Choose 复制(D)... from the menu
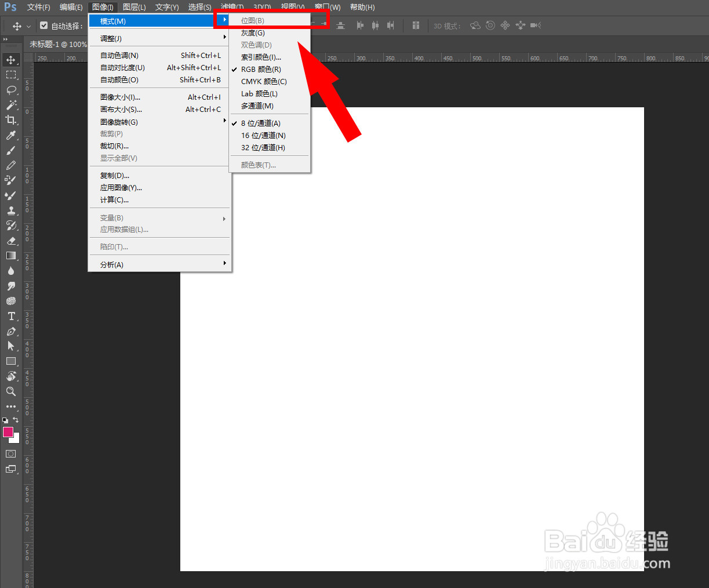The width and height of the screenshot is (709, 588). point(160,175)
